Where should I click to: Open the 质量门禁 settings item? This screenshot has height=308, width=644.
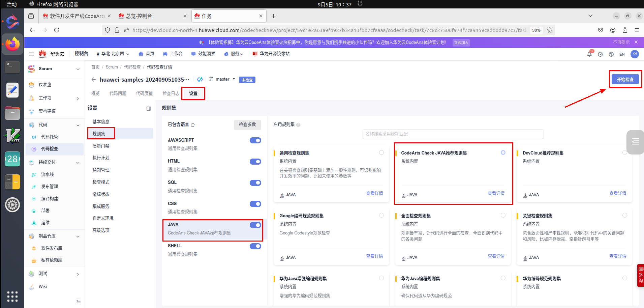click(x=101, y=146)
